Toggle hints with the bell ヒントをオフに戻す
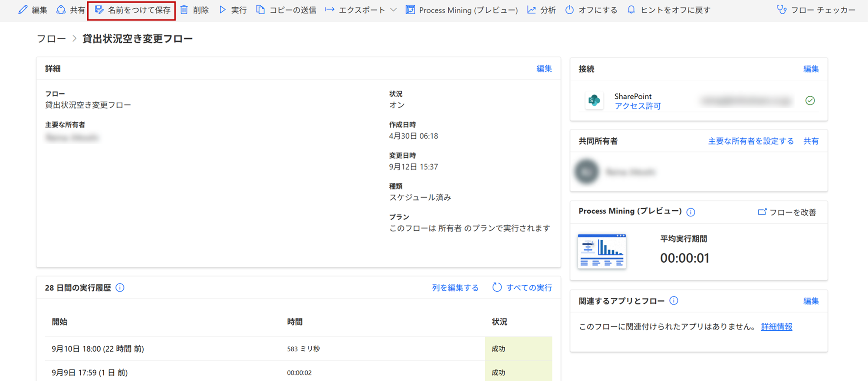 point(631,10)
